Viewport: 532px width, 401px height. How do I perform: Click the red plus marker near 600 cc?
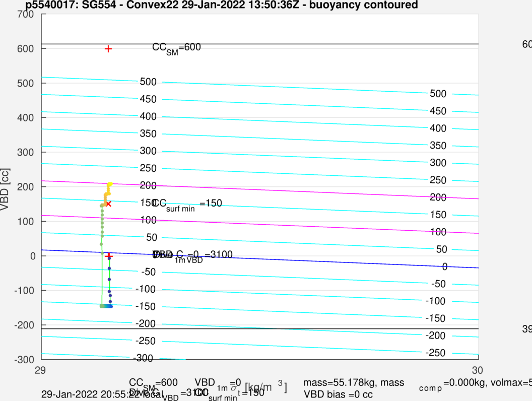pyautogui.click(x=108, y=49)
